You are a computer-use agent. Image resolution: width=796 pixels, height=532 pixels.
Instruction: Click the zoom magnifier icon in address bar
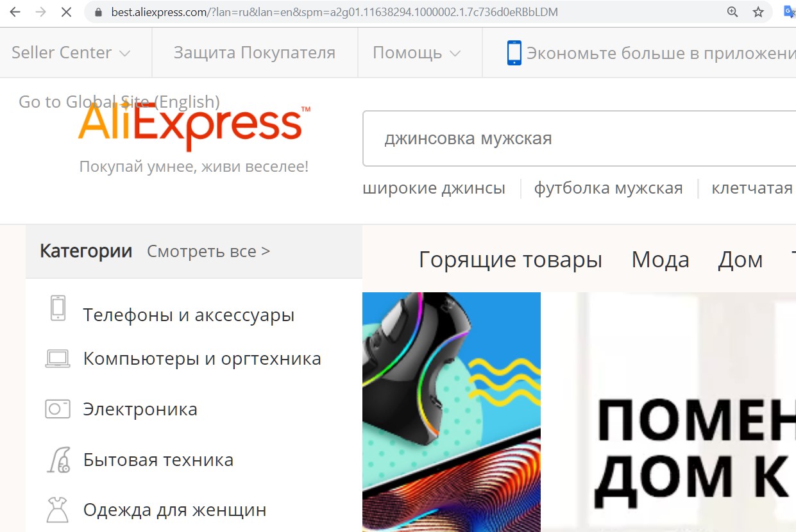pos(732,12)
